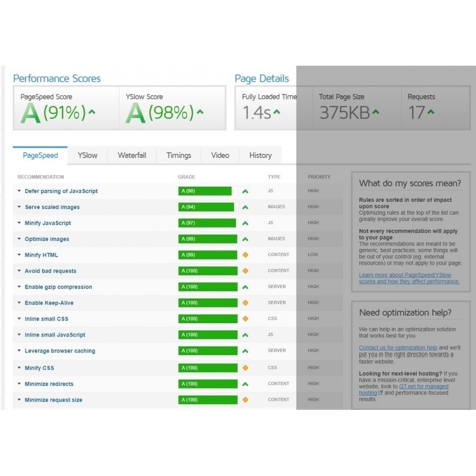Open the Timings tab
This screenshot has height=476, width=476.
(x=178, y=156)
